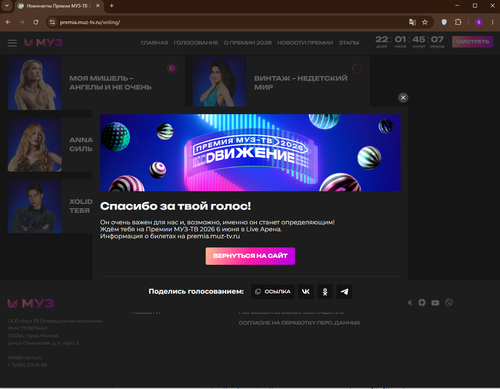Click the browser forward arrow
This screenshot has height=389, width=500.
click(22, 22)
